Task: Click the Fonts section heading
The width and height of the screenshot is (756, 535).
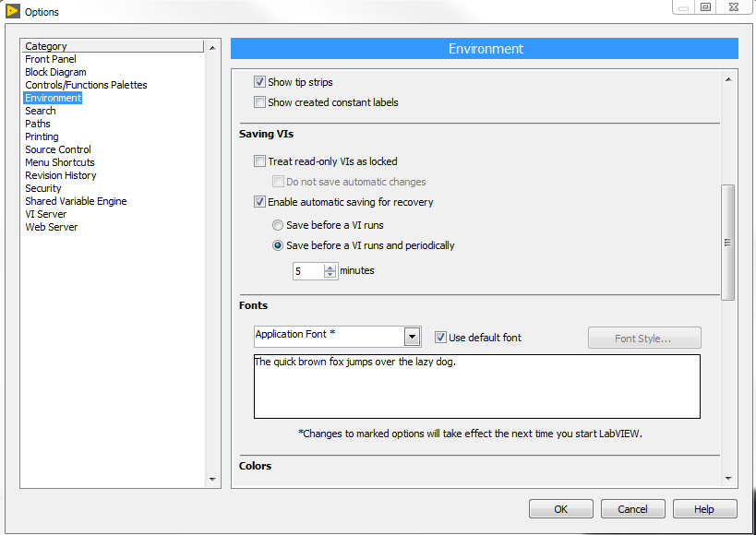Action: point(253,305)
